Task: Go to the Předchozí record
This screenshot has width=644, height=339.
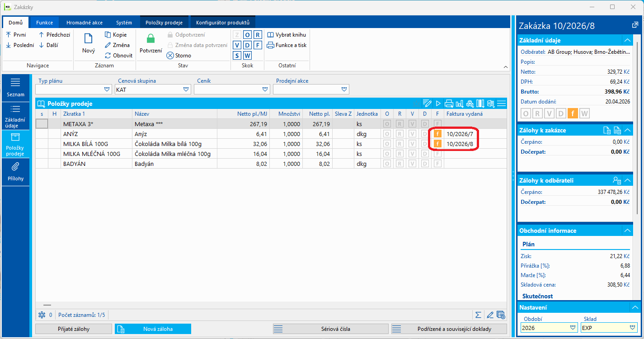Action: 54,35
